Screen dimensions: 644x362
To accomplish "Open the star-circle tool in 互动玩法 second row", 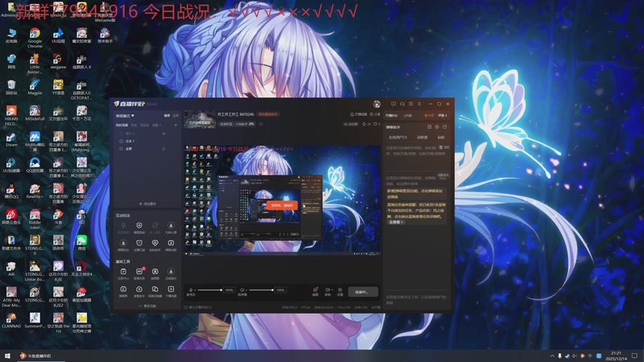I will (x=123, y=245).
